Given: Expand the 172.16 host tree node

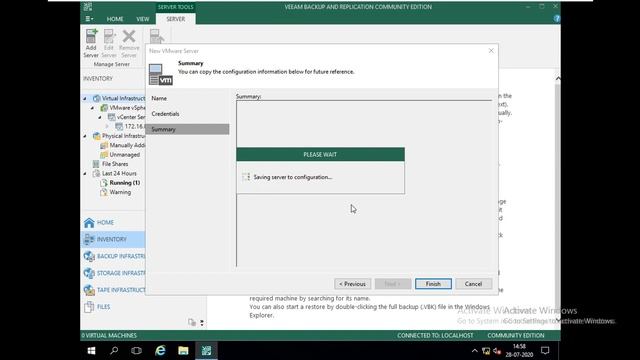Looking at the screenshot, I should click(107, 127).
